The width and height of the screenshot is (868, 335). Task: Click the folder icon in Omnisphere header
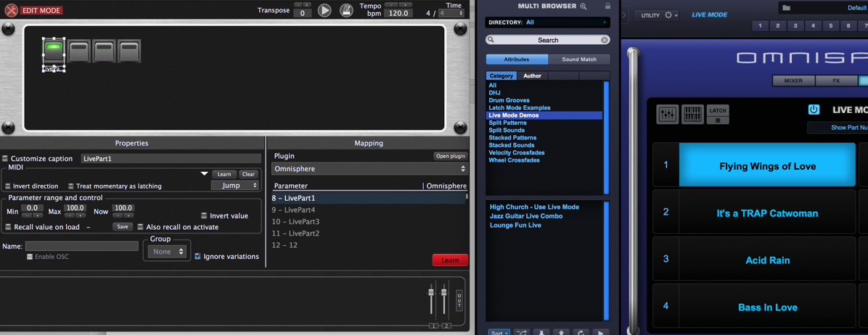coord(787,8)
